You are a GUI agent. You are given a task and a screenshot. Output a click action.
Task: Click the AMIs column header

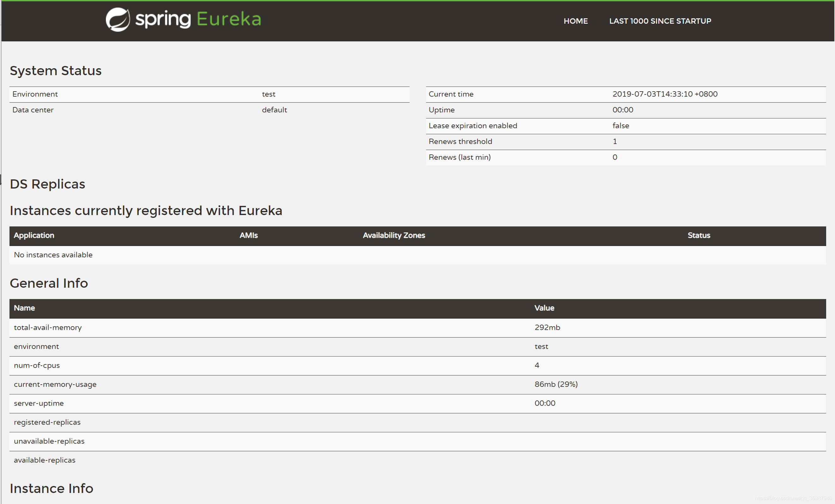248,235
